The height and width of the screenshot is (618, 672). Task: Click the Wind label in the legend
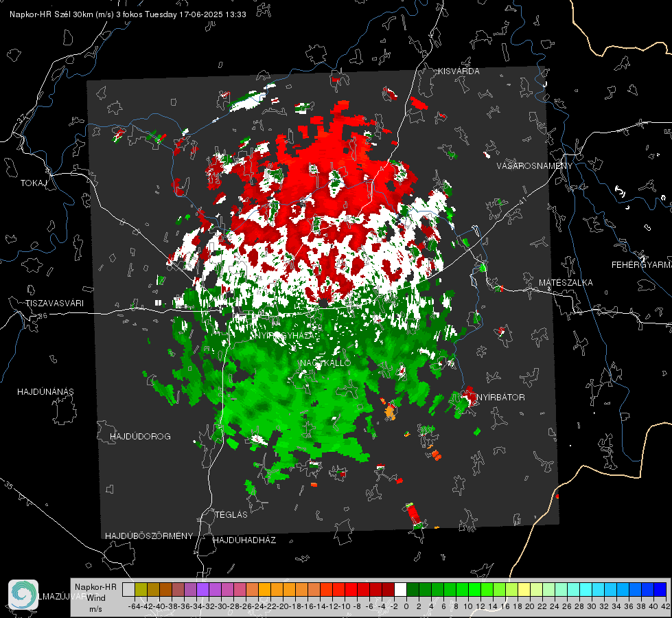coord(96,598)
